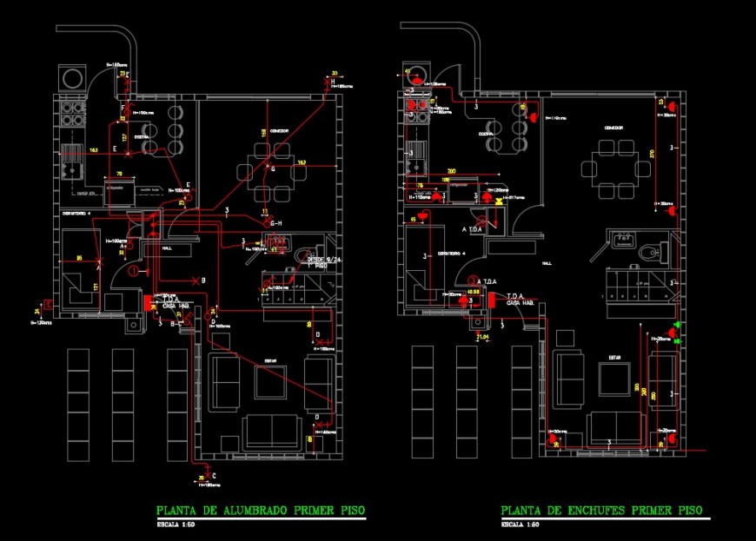Click the DORMITORIO 4 room label
Image resolution: width=756 pixels, height=541 pixels.
452,254
